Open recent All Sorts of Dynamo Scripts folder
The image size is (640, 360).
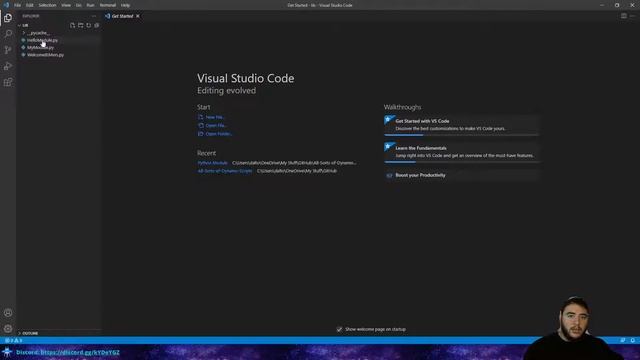pyautogui.click(x=225, y=171)
